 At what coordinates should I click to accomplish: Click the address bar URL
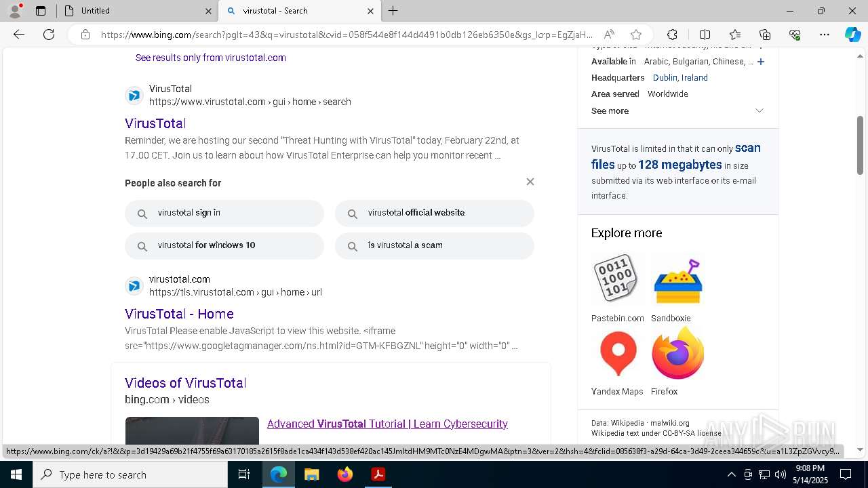coord(347,35)
